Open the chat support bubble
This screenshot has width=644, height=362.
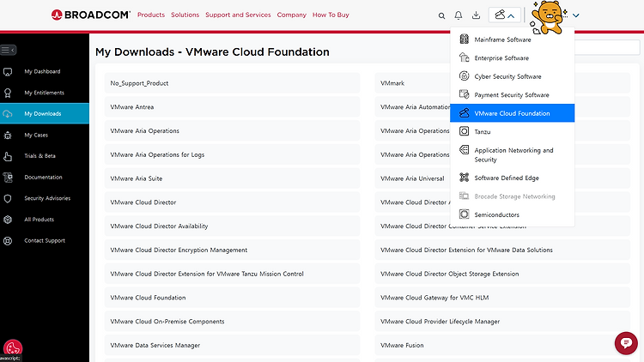[x=626, y=343]
